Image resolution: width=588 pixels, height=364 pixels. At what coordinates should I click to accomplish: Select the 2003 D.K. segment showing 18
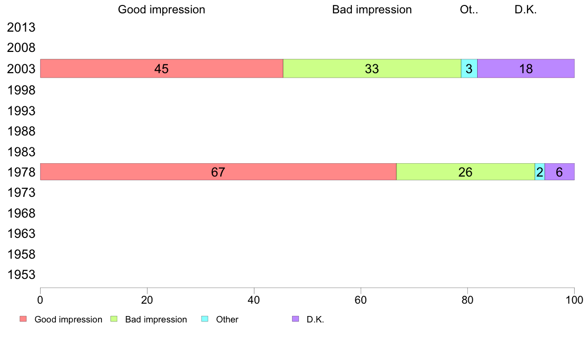(x=526, y=69)
